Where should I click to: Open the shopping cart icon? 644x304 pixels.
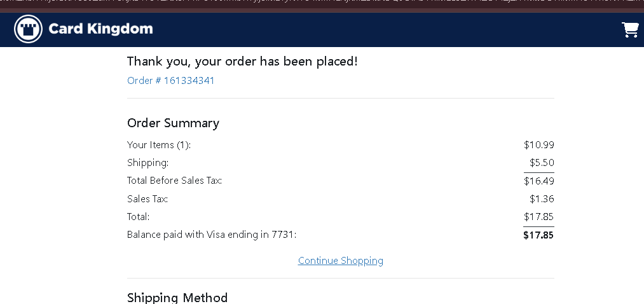[x=630, y=29]
